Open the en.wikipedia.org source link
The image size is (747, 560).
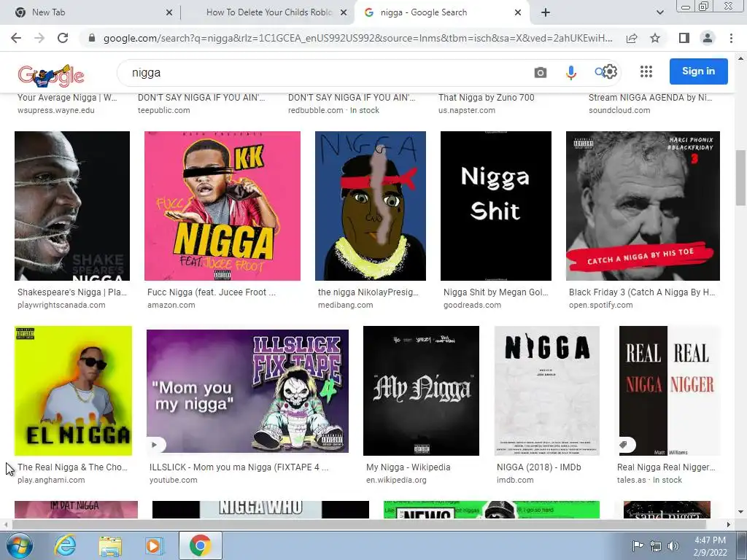click(x=396, y=480)
